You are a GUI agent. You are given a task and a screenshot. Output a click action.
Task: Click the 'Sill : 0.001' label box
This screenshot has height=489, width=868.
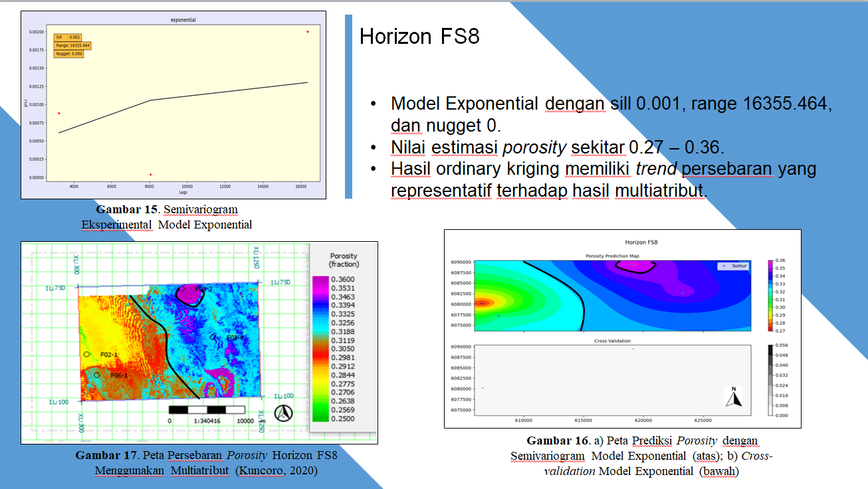point(67,37)
